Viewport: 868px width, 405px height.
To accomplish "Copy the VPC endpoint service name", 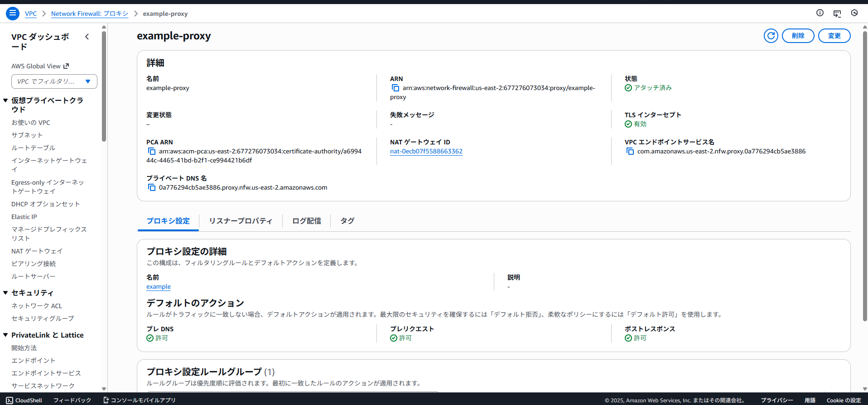I will pyautogui.click(x=630, y=151).
